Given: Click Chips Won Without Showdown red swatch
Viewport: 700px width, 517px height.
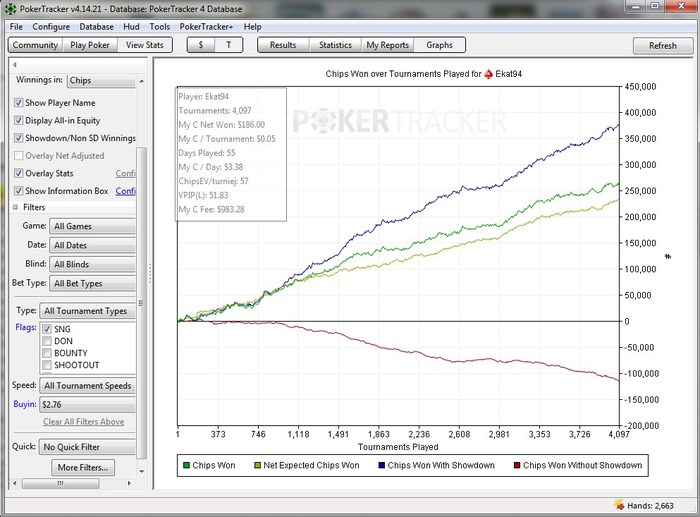Looking at the screenshot, I should coord(517,465).
